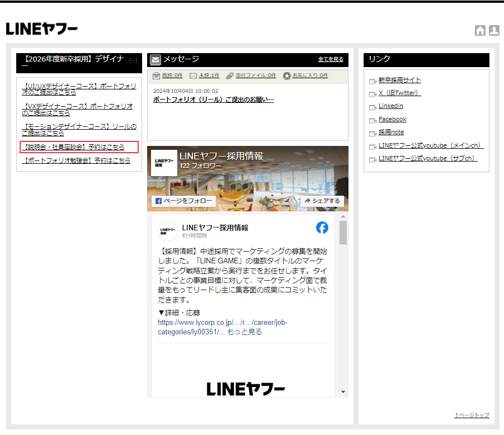Click the シェアする button
Viewport: 504px width, 435px height.
322,201
